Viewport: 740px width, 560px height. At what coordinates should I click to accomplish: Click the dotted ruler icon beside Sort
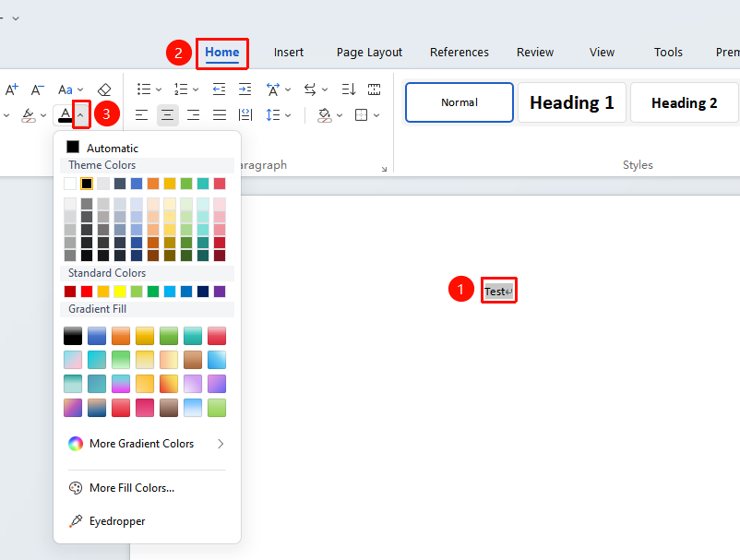[375, 89]
